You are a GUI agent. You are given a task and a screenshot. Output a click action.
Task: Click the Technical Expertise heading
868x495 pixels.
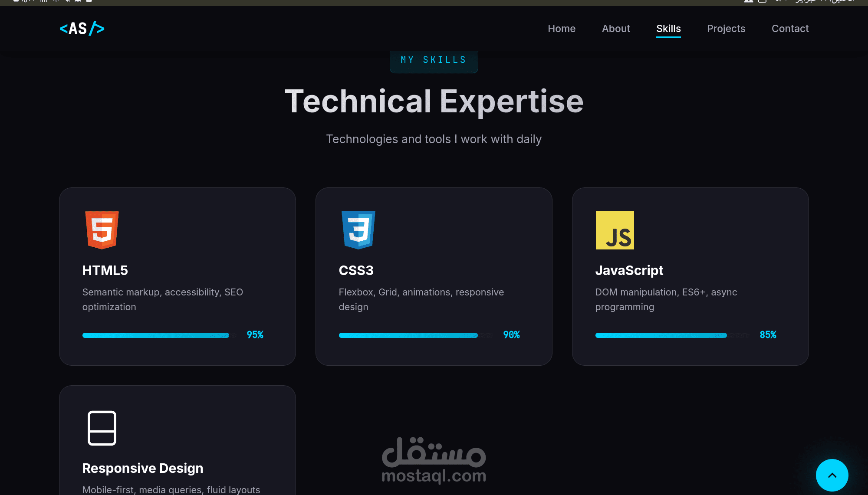coord(434,102)
